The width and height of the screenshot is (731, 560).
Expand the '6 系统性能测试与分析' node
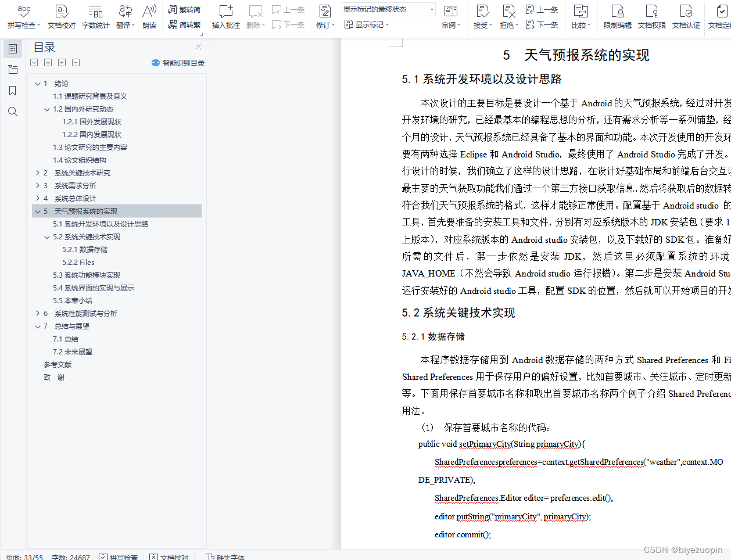(38, 314)
